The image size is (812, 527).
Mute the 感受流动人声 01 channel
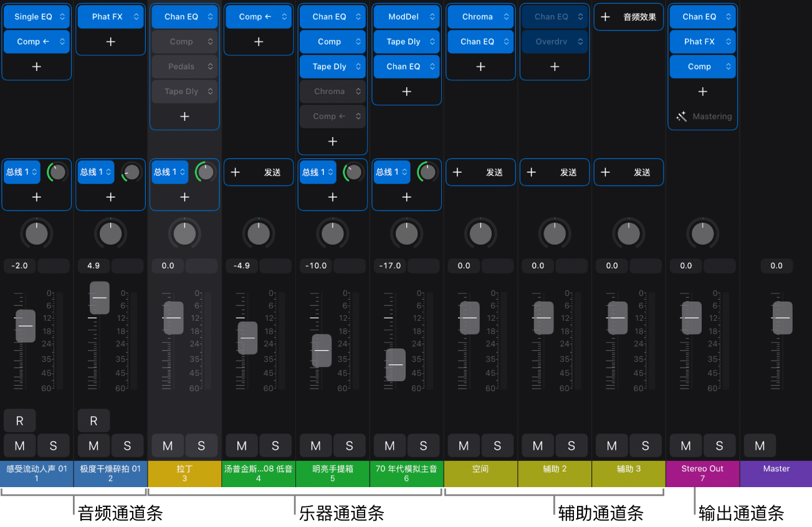tap(19, 445)
